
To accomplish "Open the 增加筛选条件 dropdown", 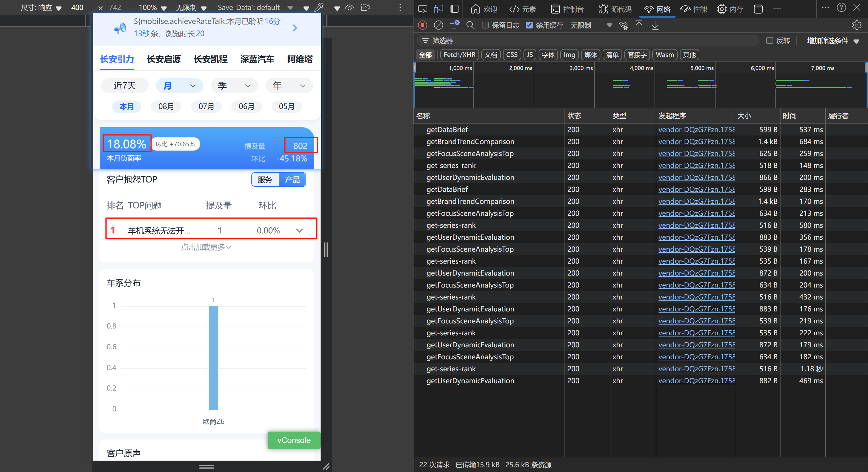I will 833,41.
